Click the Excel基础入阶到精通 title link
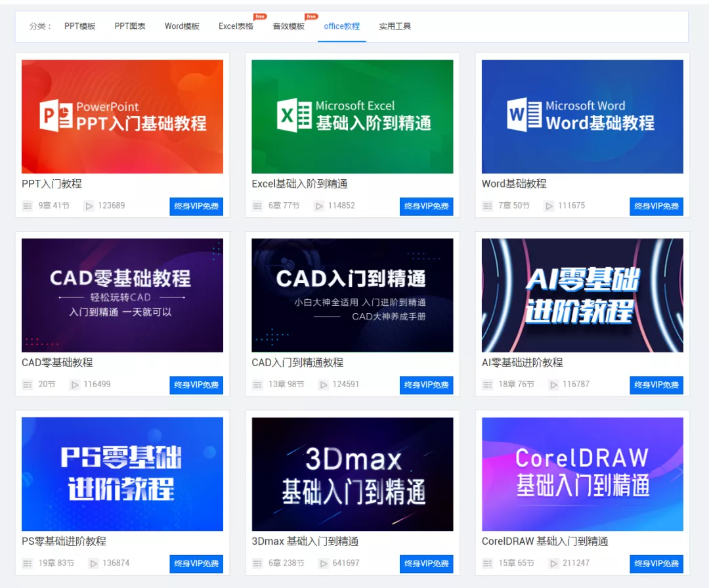This screenshot has width=709, height=588. coord(300,184)
